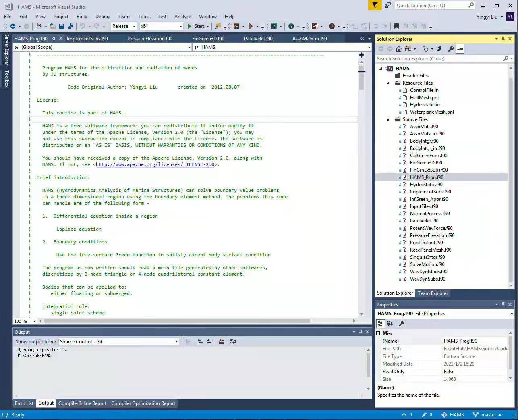Image resolution: width=518 pixels, height=420 pixels.
Task: Pin the HAMS_Prog.f90 tab
Action: pyautogui.click(x=52, y=39)
